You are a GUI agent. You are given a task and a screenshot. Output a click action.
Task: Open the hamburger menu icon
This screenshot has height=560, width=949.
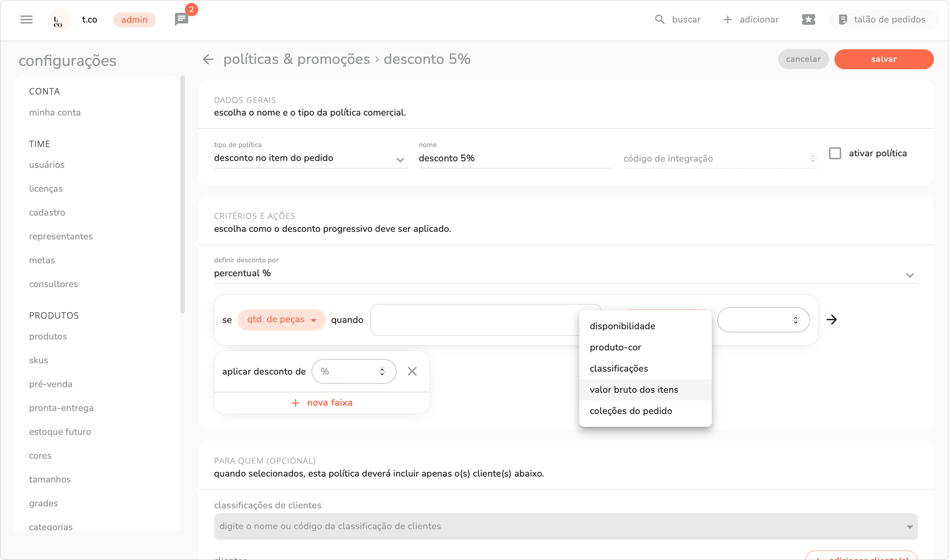click(x=26, y=19)
